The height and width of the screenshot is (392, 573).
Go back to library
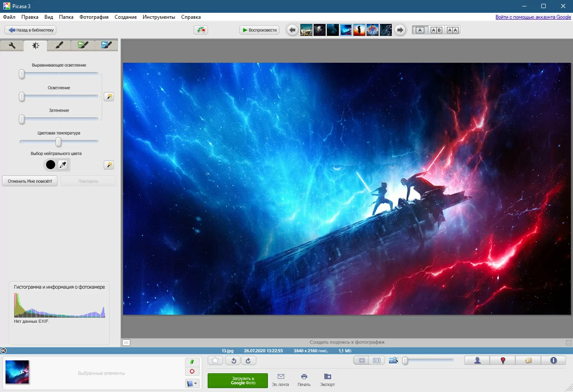30,30
